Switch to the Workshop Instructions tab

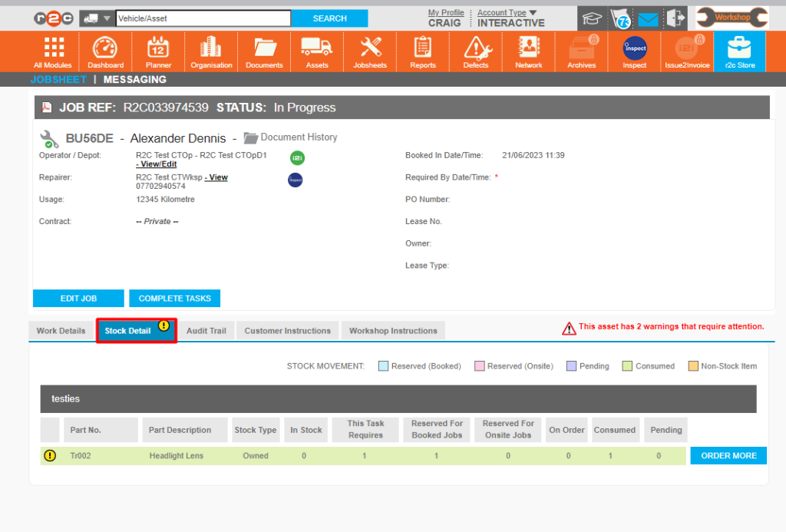393,331
